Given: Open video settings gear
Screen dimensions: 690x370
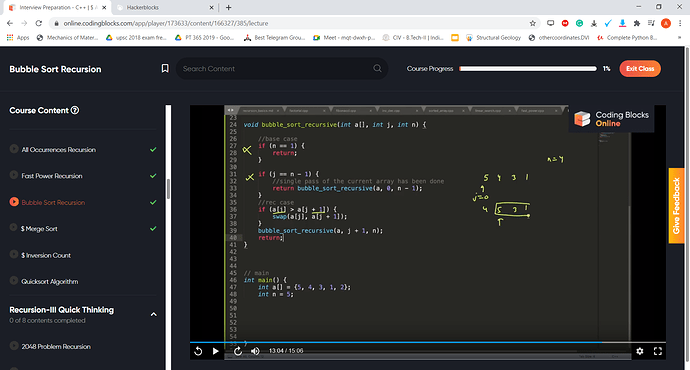Looking at the screenshot, I should (640, 351).
